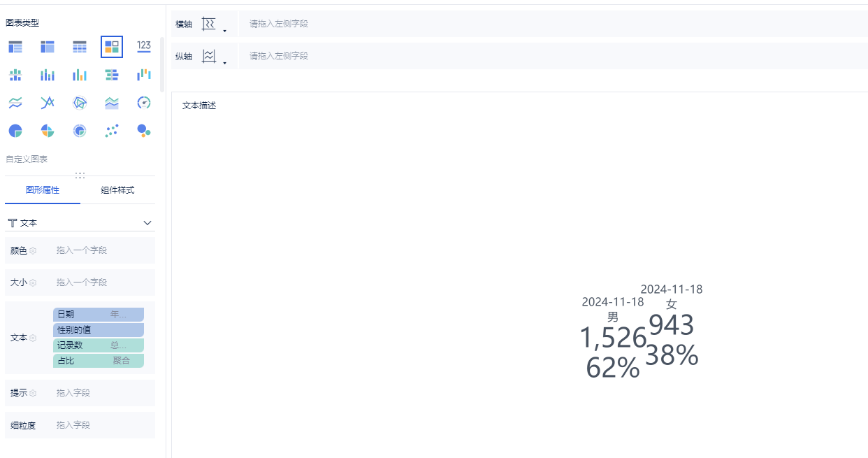Select the gauge dashboard chart icon
The image size is (868, 458).
point(144,103)
